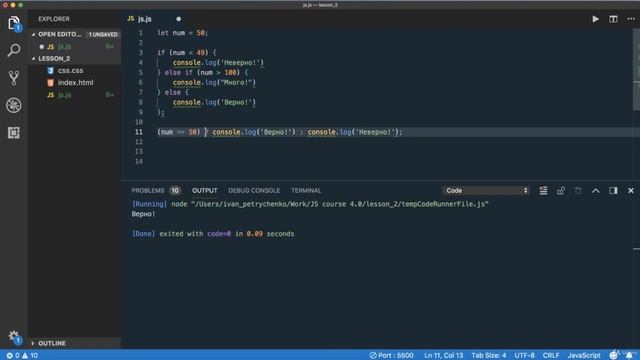Open the Explorer view in activity bar

click(x=13, y=23)
